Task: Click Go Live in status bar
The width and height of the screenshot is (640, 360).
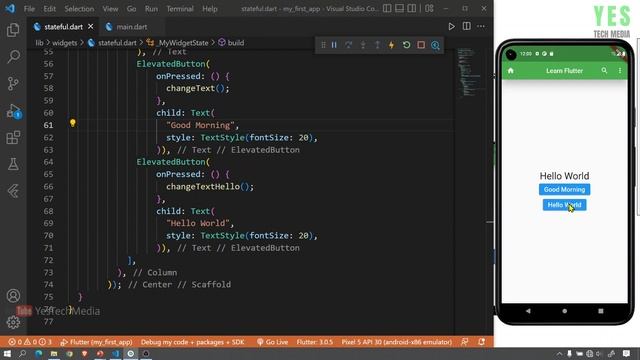Action: [x=272, y=342]
